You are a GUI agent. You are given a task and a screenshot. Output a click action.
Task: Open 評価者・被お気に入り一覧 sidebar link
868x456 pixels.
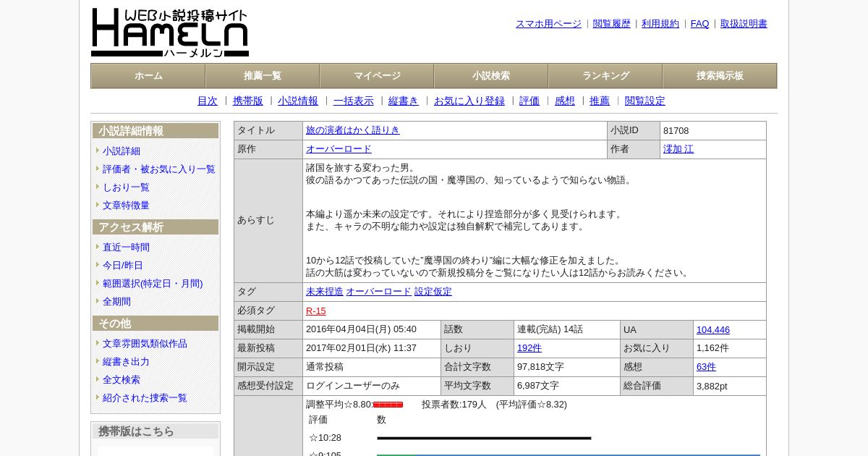tap(159, 169)
